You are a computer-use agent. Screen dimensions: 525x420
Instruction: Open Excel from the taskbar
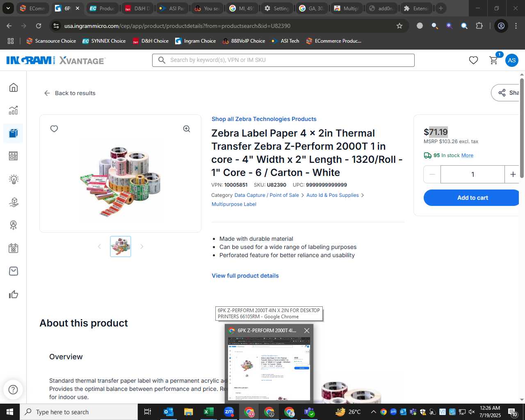[208, 412]
